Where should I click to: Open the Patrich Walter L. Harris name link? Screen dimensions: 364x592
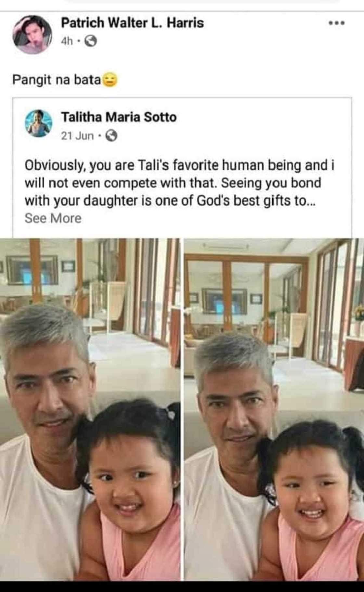tap(132, 23)
